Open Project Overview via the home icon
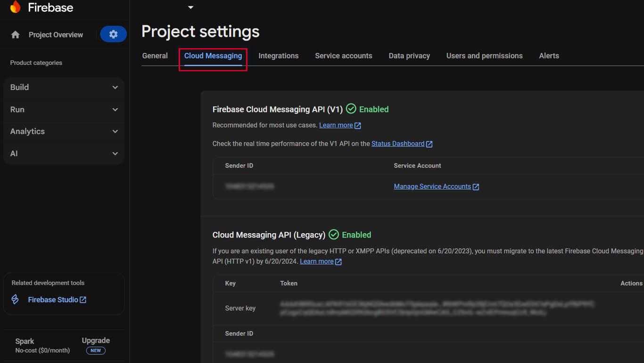The height and width of the screenshot is (363, 644). coord(14,34)
